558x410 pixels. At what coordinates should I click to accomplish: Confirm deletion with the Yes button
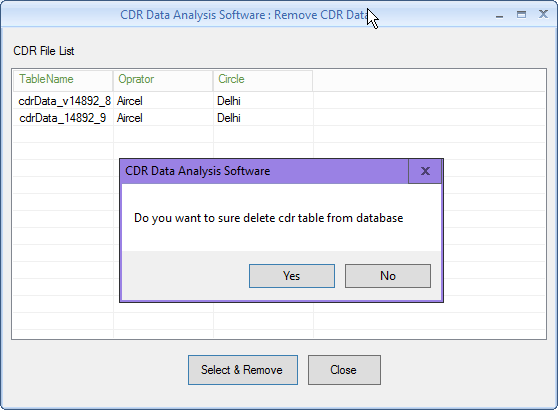pyautogui.click(x=292, y=276)
